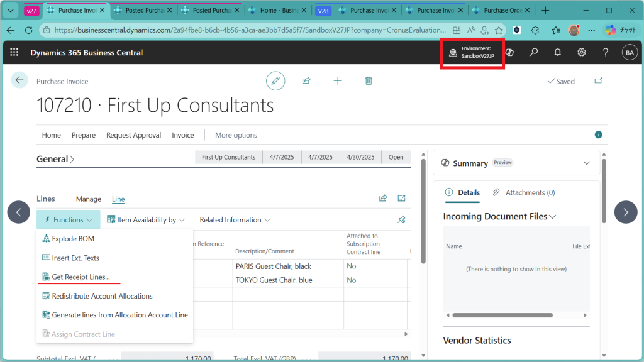Expand Item Availability by dropdown
The height and width of the screenshot is (362, 644).
(146, 220)
